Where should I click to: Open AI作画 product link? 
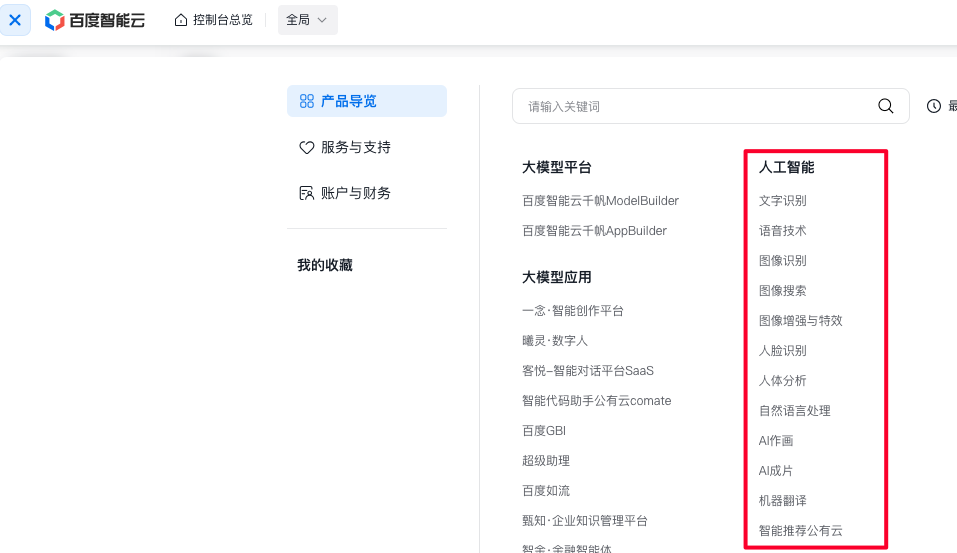776,441
